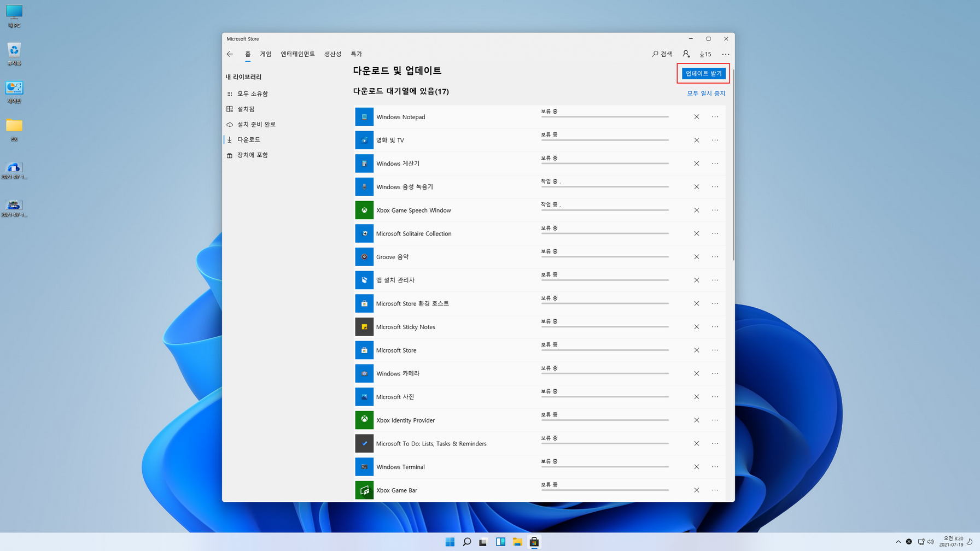Cancel the Xbox Game Speech Window download
The height and width of the screenshot is (551, 980).
tap(697, 210)
